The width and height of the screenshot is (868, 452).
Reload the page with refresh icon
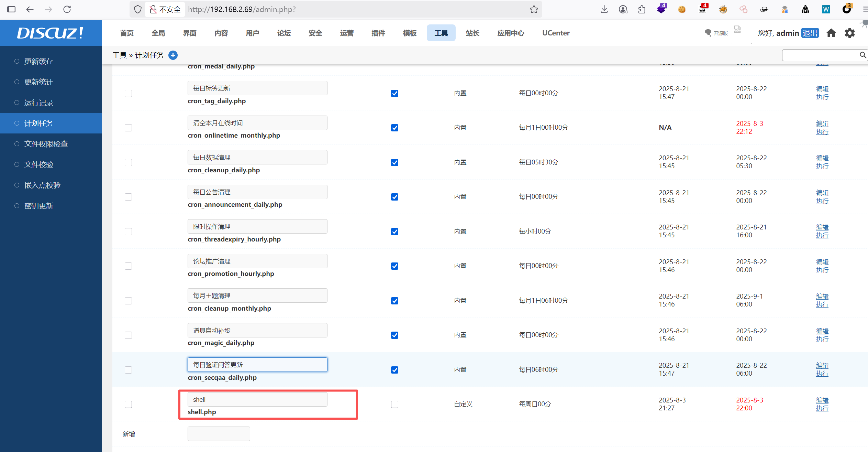click(67, 9)
